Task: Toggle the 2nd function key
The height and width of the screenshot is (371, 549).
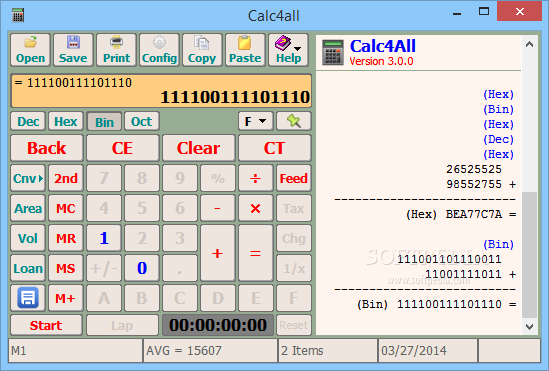Action: [x=66, y=178]
